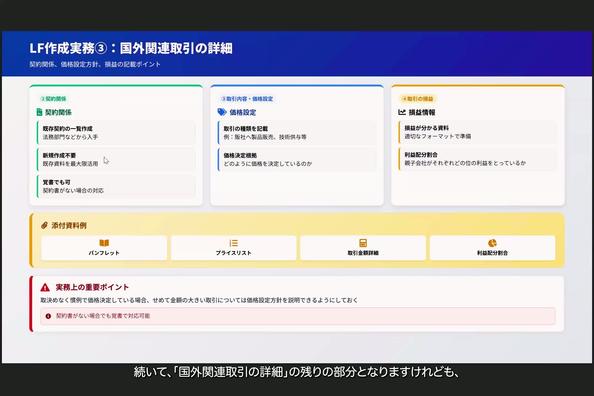Click the paperclip icon next to 添付資料例

tap(44, 225)
